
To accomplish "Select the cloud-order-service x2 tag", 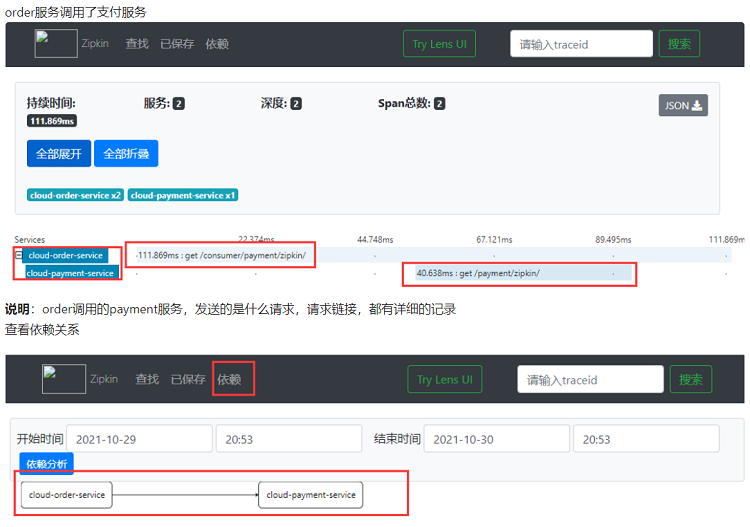I will [x=76, y=195].
